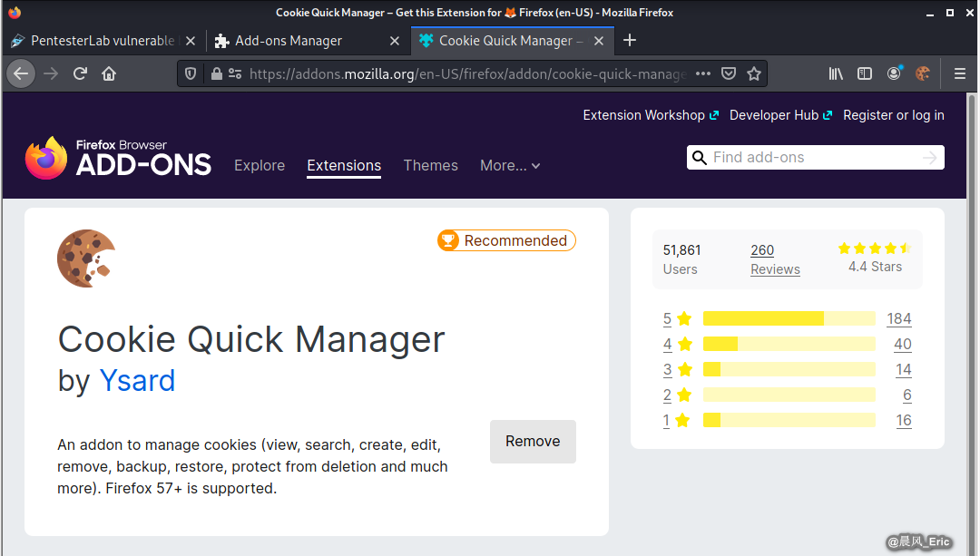Viewport: 980px width, 556px height.
Task: Open the Firefox account menu
Action: click(894, 73)
